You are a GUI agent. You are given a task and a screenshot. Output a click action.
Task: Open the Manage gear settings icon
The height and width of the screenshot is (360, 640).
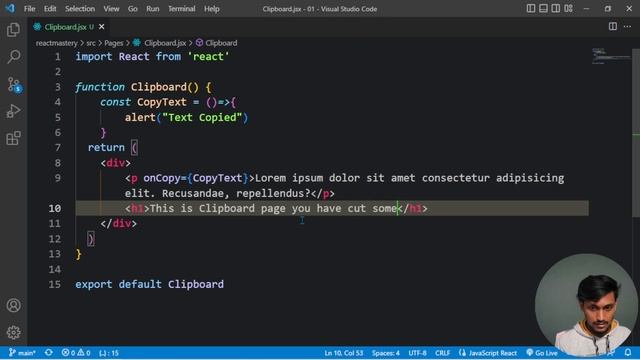point(13,333)
